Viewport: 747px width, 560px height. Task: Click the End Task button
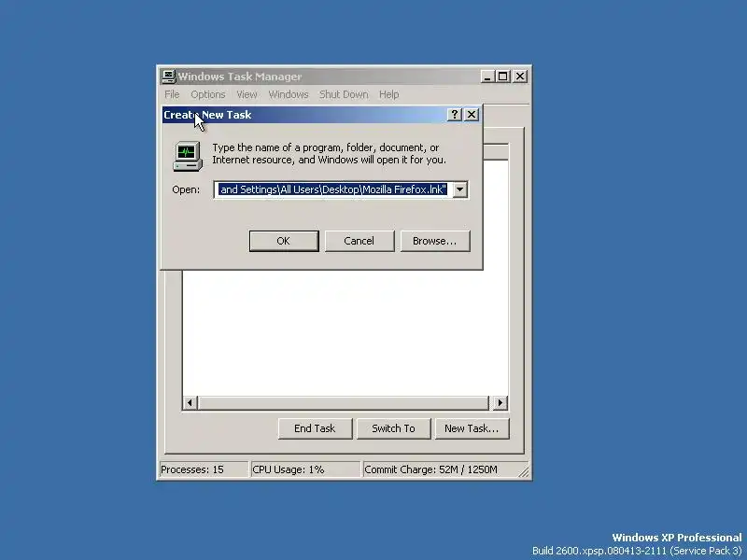click(x=315, y=428)
